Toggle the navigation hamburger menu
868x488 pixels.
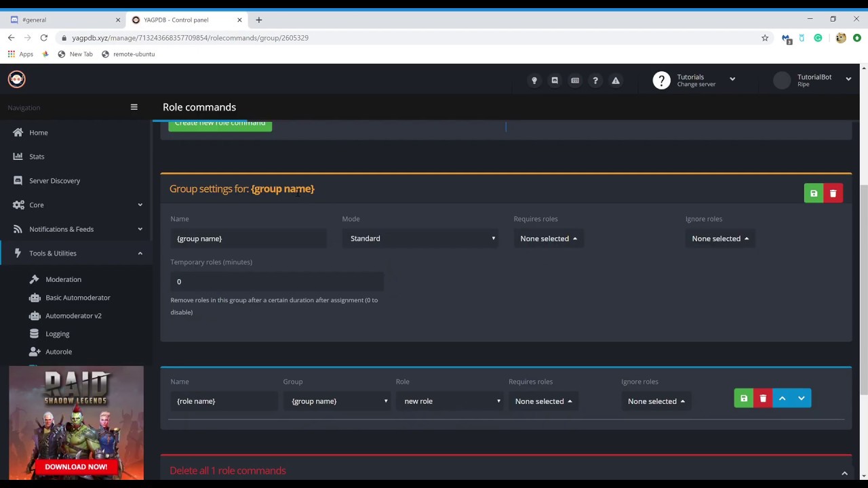tap(134, 107)
